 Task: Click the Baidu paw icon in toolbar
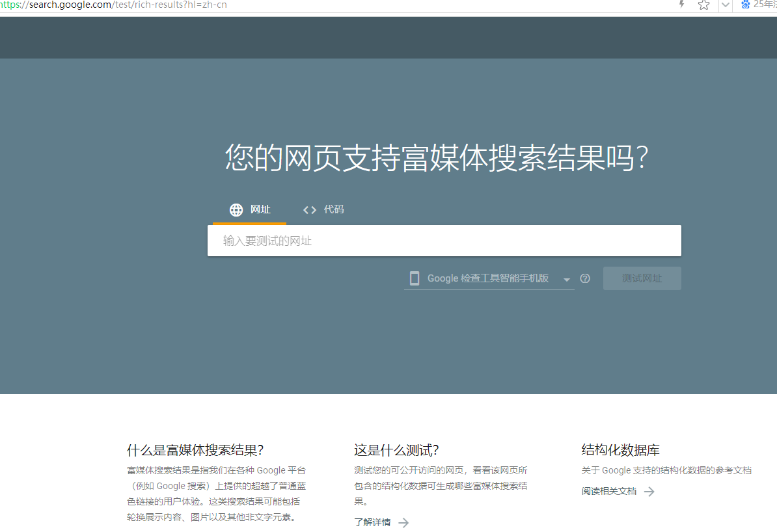pyautogui.click(x=745, y=5)
